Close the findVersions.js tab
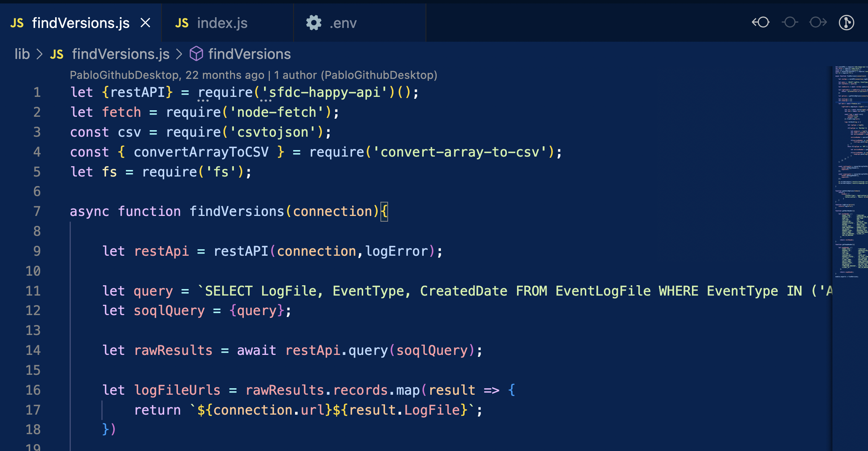868x451 pixels. click(145, 23)
